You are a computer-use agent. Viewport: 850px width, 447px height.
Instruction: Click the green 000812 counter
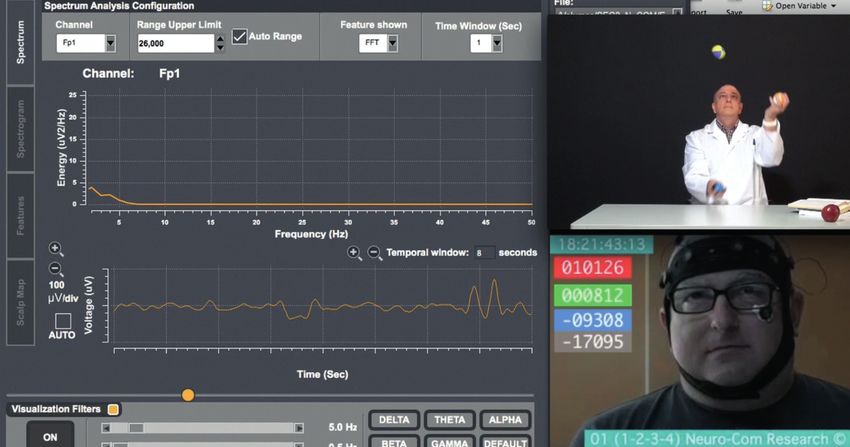[593, 295]
